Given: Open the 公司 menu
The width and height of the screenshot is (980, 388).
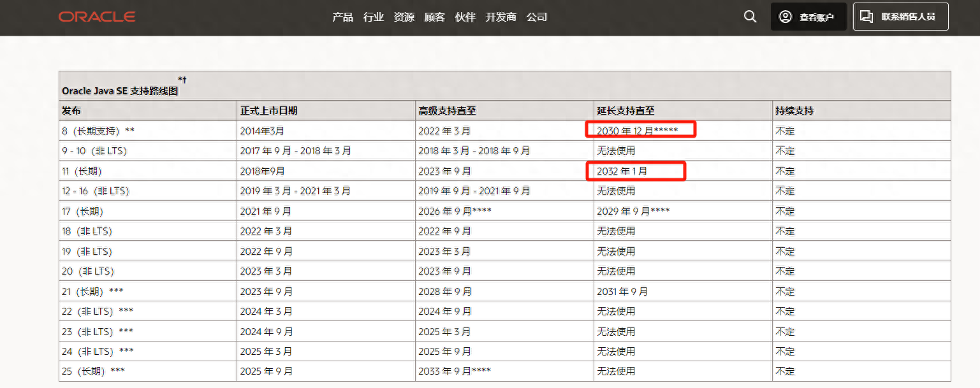Looking at the screenshot, I should tap(537, 17).
